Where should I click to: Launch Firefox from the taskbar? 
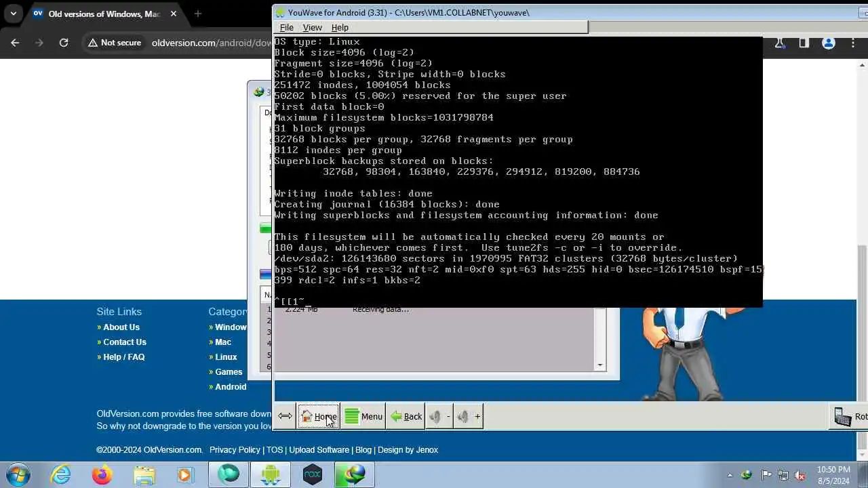(102, 474)
